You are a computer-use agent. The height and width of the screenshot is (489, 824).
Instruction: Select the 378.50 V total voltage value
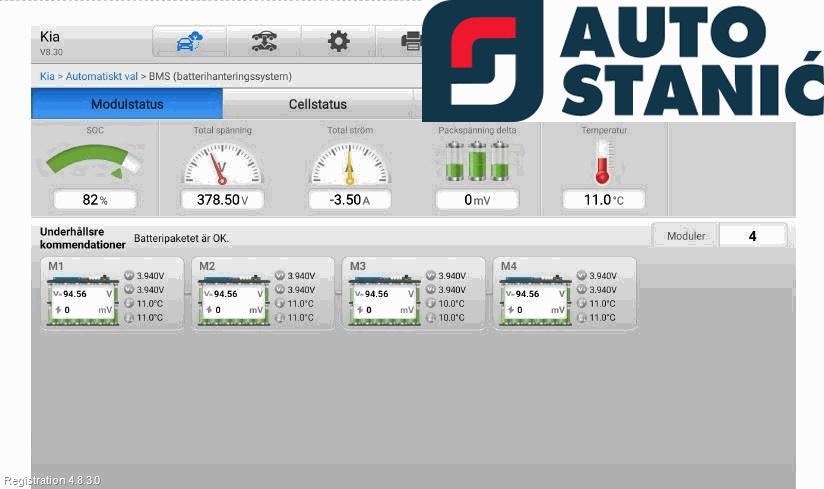pyautogui.click(x=222, y=200)
